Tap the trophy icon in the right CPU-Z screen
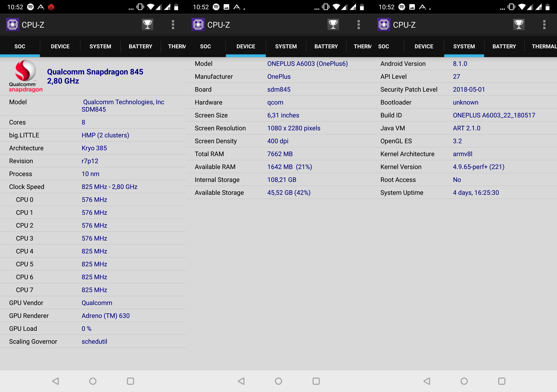Viewport: 557px width, 392px height. (519, 24)
